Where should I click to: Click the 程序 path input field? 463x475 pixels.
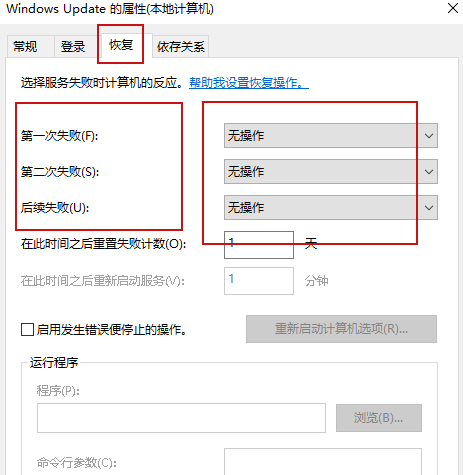click(x=181, y=418)
